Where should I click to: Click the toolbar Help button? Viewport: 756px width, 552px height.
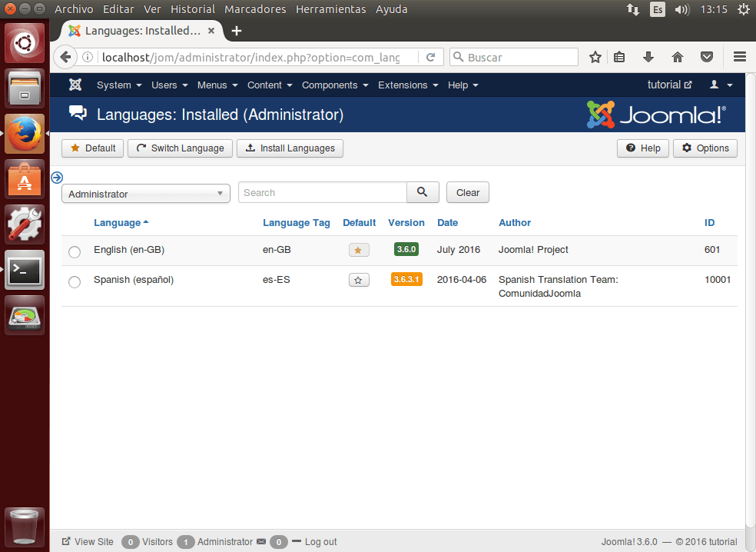[x=643, y=148]
